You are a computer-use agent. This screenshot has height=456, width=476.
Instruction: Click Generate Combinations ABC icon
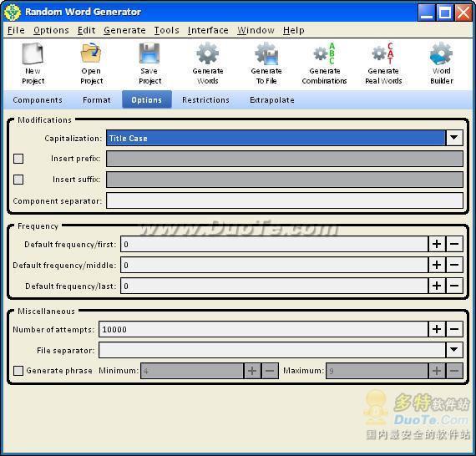325,53
